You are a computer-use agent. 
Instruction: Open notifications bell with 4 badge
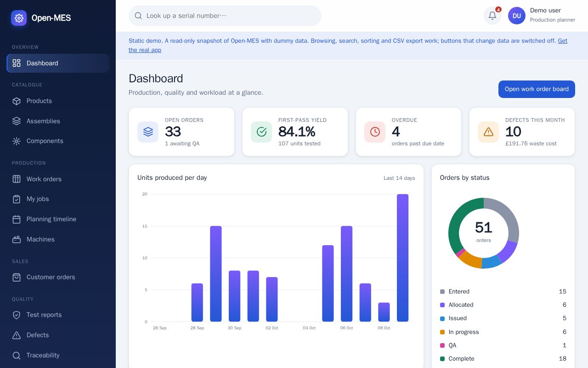(x=492, y=16)
